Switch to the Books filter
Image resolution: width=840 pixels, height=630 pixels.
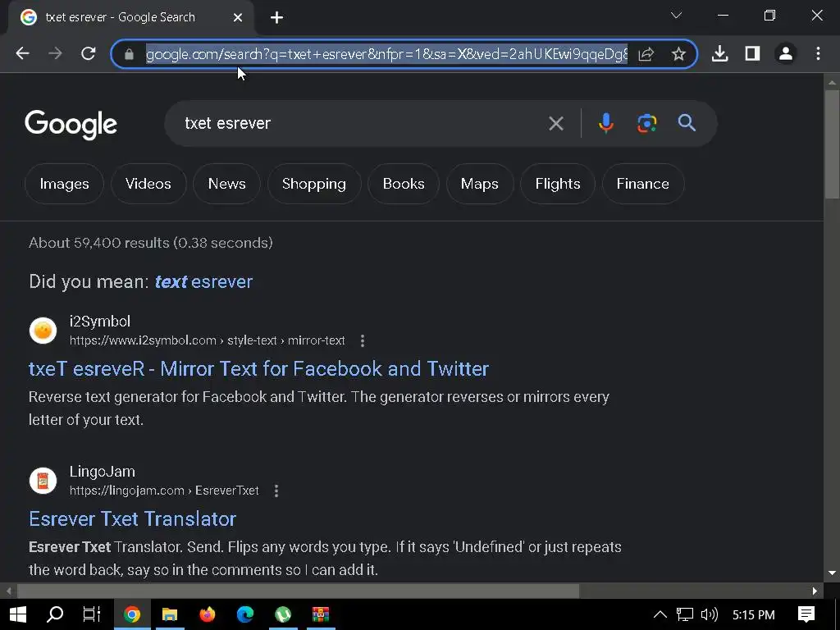404,184
